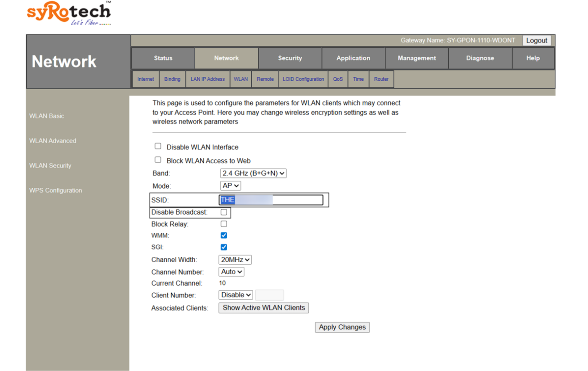Open the Application tab
This screenshot has width=588, height=371.
[353, 58]
